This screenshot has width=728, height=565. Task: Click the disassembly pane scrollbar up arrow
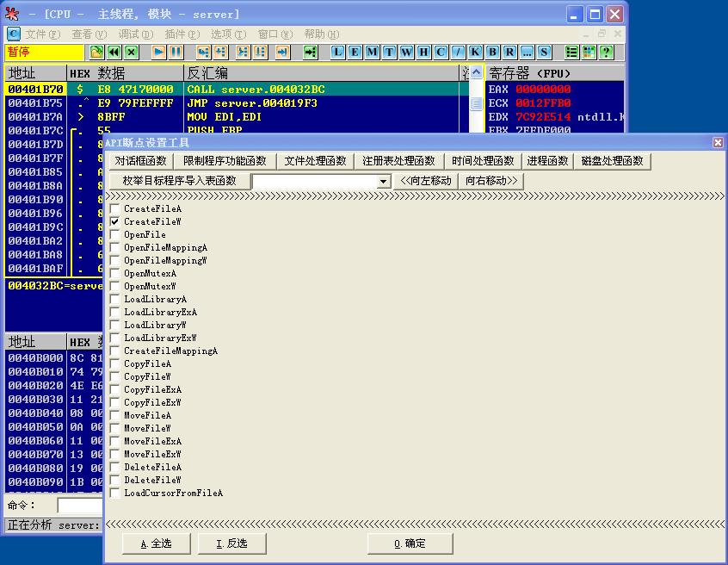point(476,73)
